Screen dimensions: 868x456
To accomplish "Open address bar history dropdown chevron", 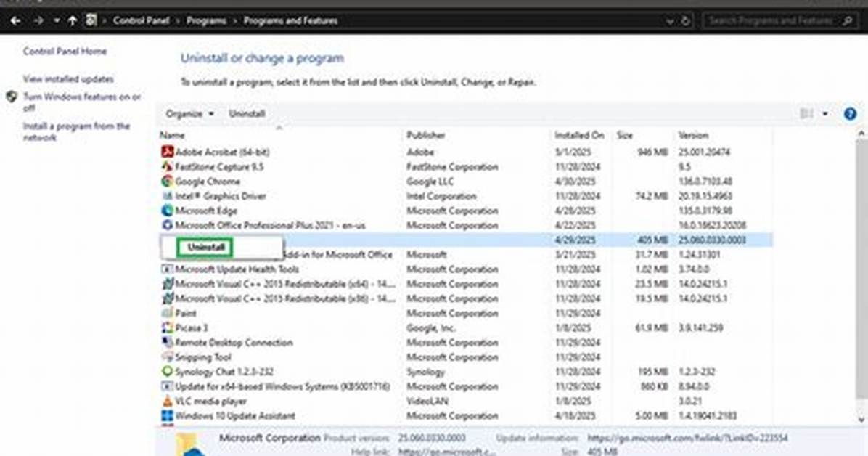I will click(670, 21).
